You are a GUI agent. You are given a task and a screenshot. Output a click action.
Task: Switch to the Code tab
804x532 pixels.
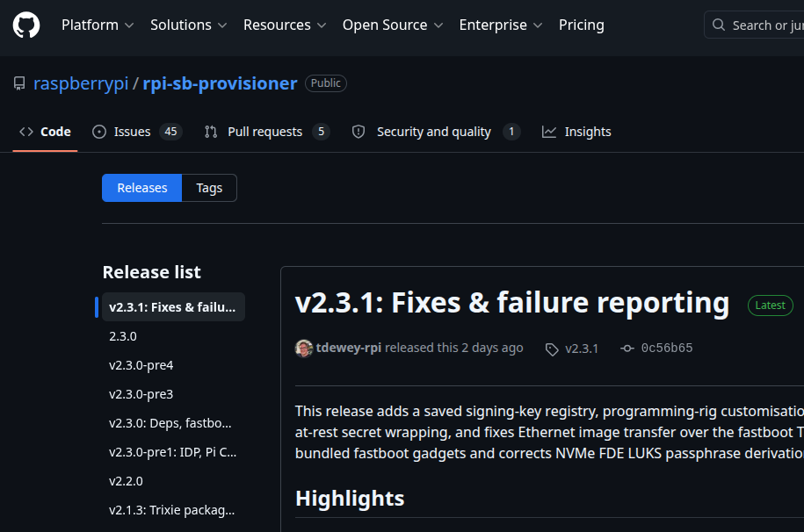[x=45, y=132]
